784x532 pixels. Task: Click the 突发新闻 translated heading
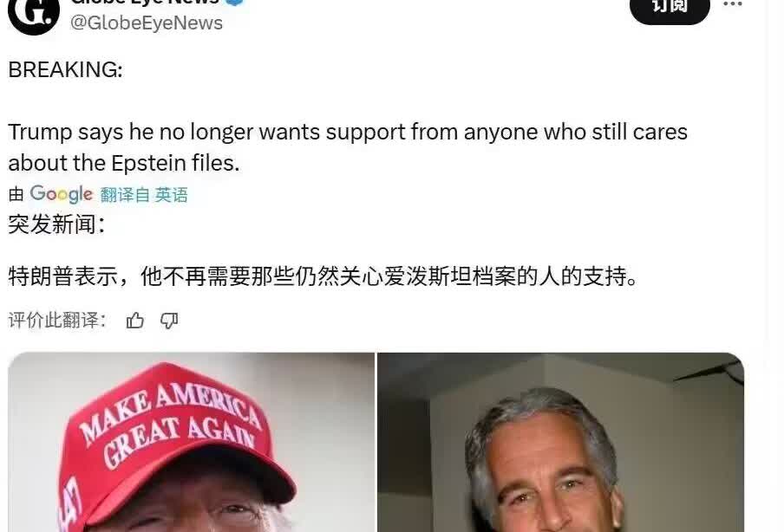click(57, 224)
